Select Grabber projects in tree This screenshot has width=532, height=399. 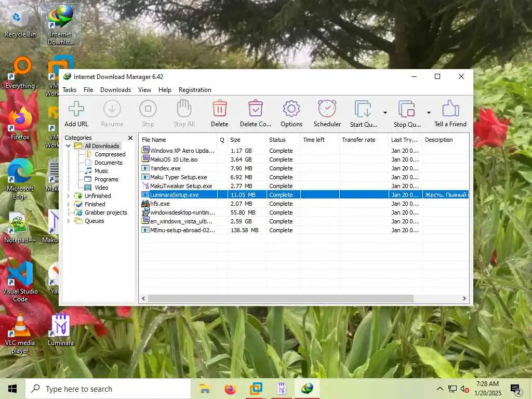[x=105, y=212]
